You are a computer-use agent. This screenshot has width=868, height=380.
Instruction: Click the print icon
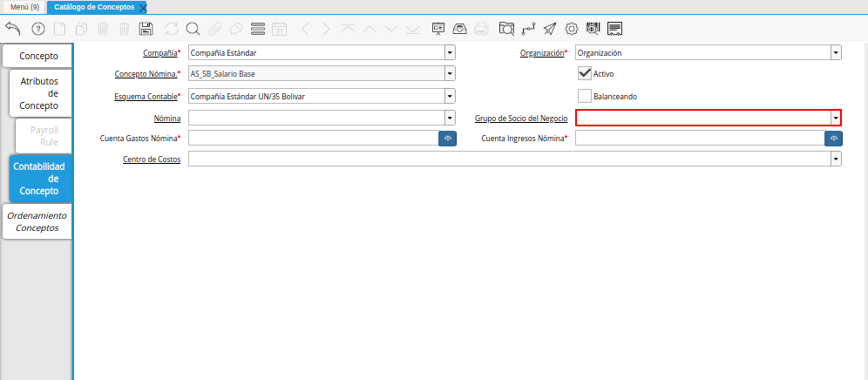tap(482, 29)
